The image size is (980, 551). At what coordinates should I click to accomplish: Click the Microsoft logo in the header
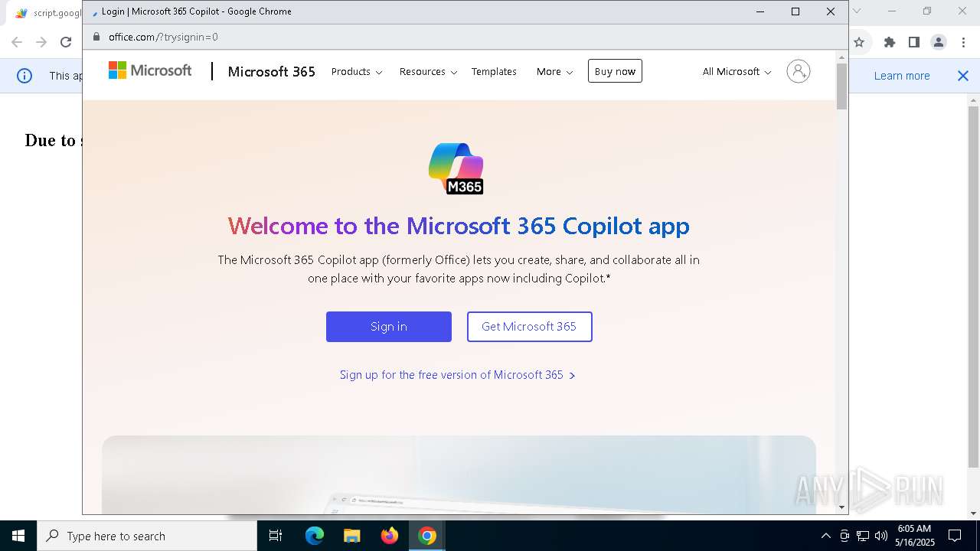coord(150,70)
